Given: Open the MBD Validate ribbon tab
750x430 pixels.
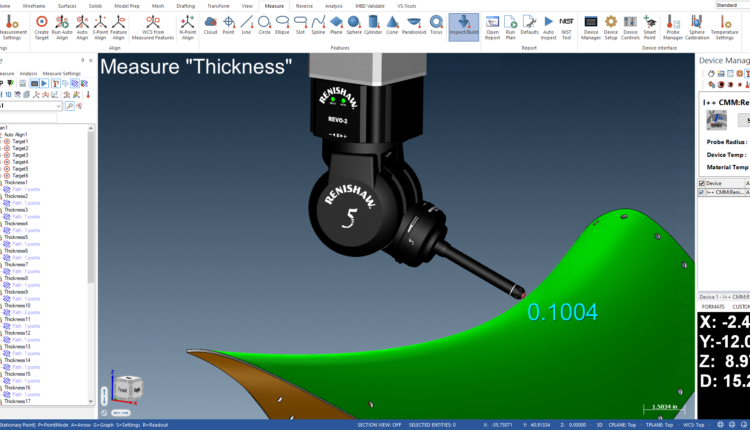Looking at the screenshot, I should (x=372, y=5).
